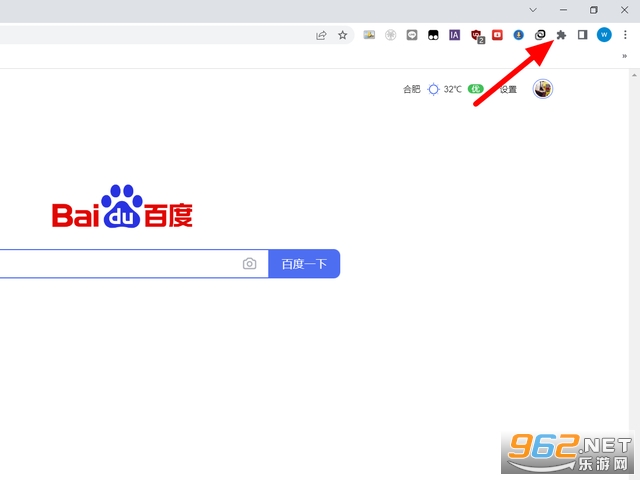The image size is (640, 480).
Task: Click the Baidu logo
Action: (x=122, y=207)
